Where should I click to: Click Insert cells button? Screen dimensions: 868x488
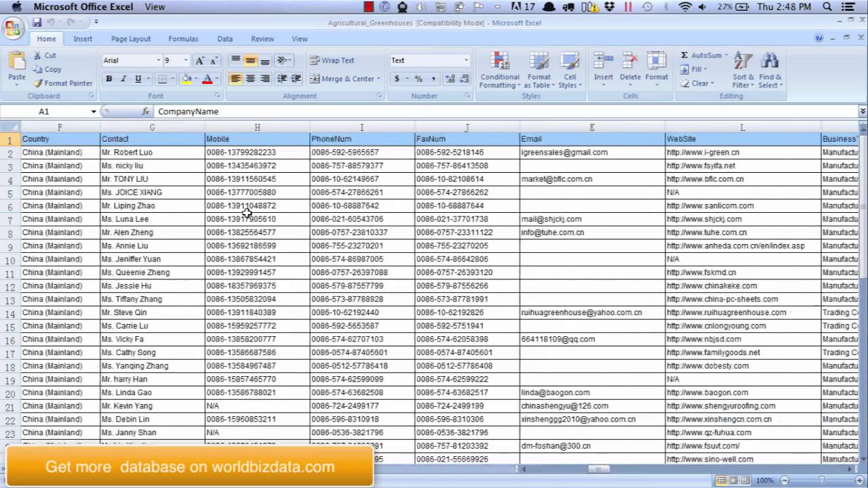click(604, 66)
